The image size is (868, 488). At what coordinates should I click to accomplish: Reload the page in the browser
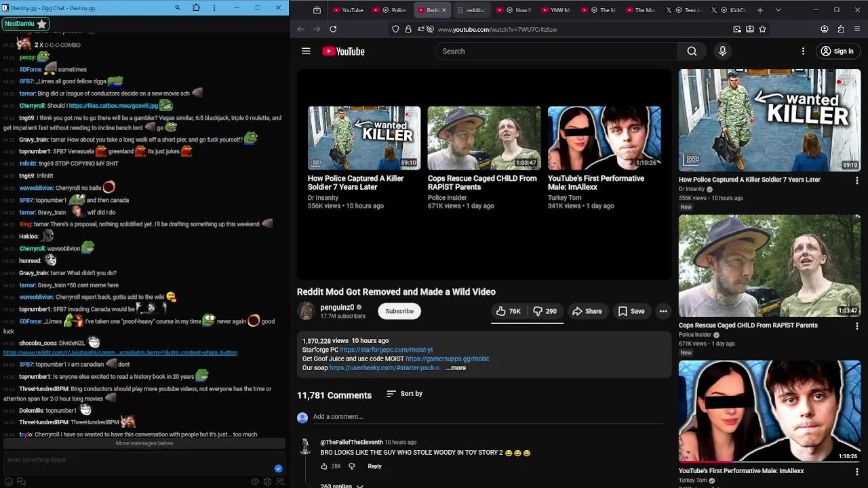click(x=333, y=29)
